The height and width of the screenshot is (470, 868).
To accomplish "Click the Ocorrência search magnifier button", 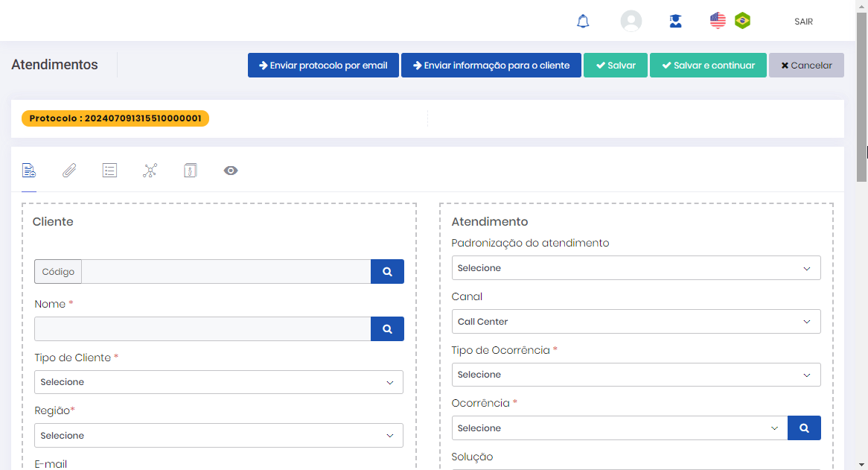I will coord(804,428).
